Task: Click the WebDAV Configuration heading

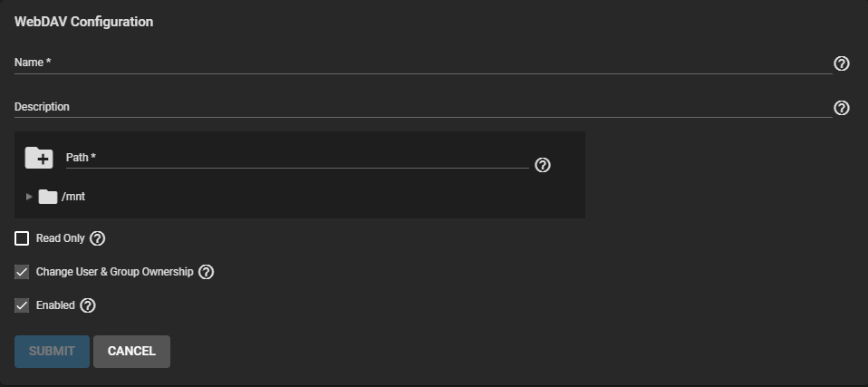Action: [83, 22]
